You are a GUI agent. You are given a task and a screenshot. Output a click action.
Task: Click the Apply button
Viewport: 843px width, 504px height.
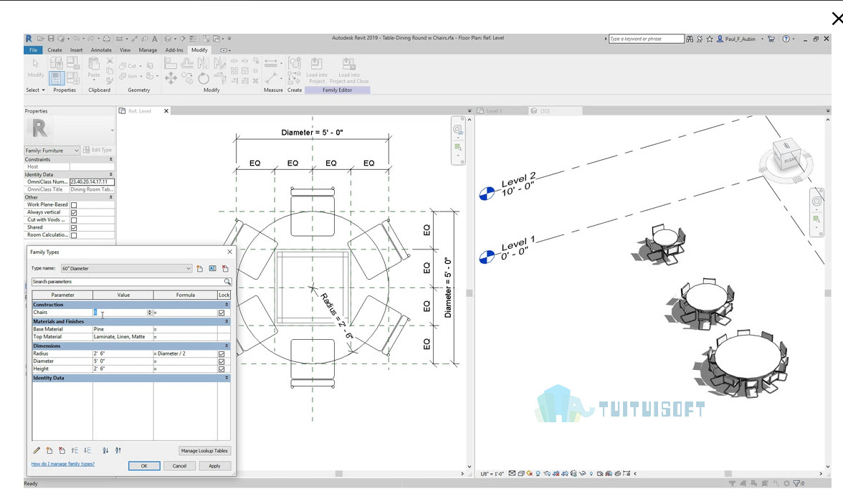click(214, 466)
